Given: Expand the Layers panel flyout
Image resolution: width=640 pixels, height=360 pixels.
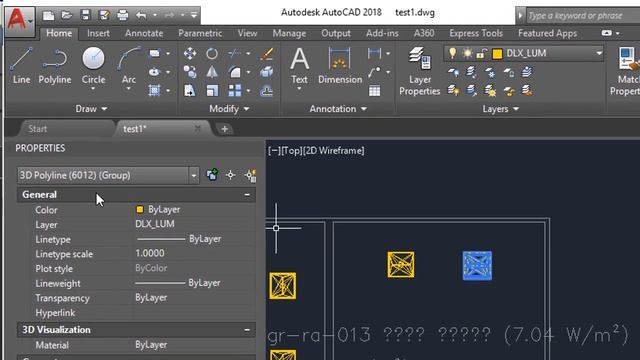Looking at the screenshot, I should click(500, 109).
